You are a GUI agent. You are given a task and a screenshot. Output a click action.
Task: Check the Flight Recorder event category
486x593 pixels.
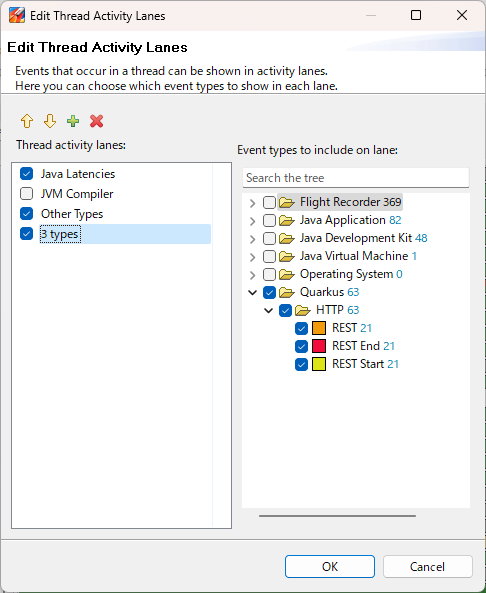point(269,202)
